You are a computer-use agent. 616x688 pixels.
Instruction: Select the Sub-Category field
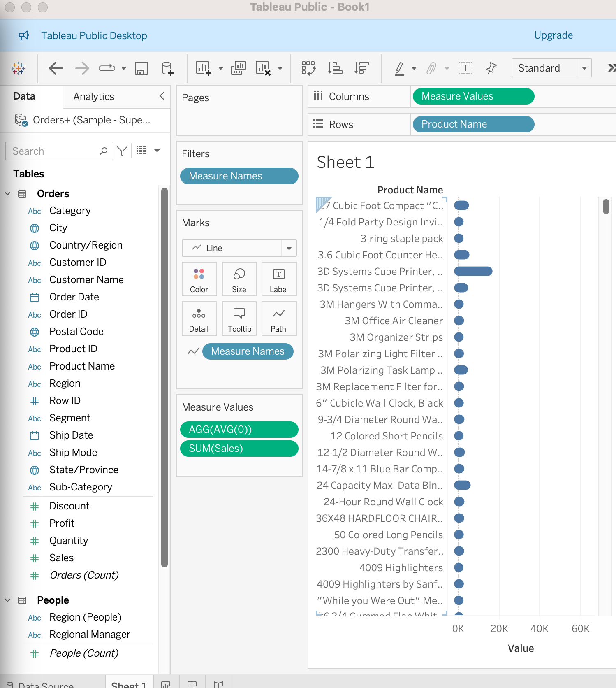[x=81, y=487]
